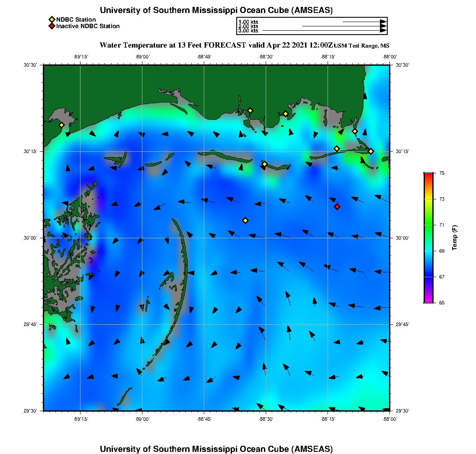Click the yellow diamond icon in the legend
Viewport: 476px width, 454px height.
pyautogui.click(x=51, y=19)
